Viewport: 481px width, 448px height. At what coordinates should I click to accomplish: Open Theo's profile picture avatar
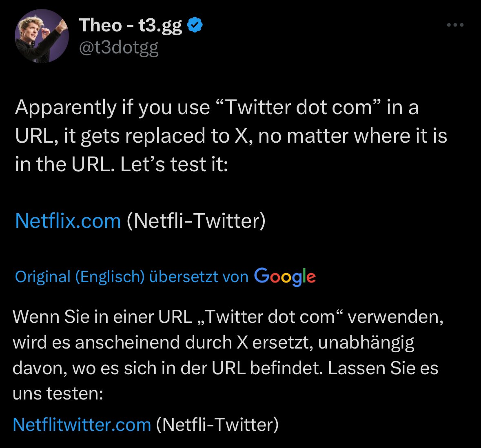[x=42, y=36]
